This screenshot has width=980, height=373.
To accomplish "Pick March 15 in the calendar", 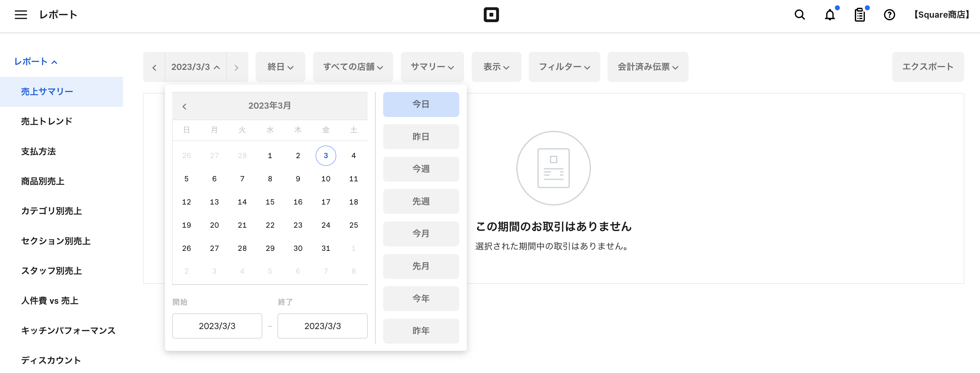I will (270, 202).
